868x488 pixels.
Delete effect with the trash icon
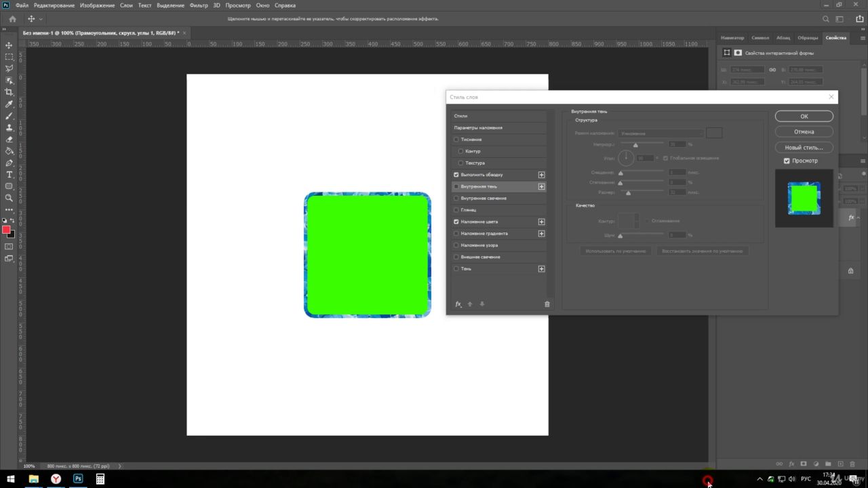tap(547, 304)
